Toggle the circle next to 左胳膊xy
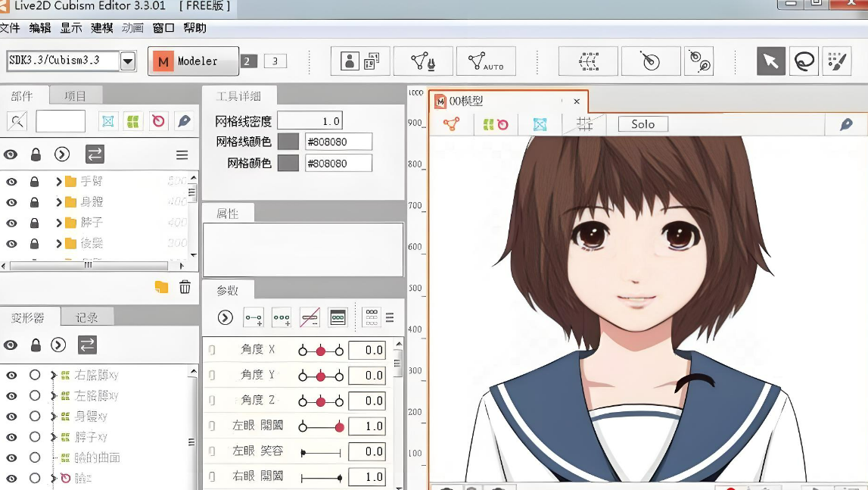Screen dimensions: 868x490 35,396
